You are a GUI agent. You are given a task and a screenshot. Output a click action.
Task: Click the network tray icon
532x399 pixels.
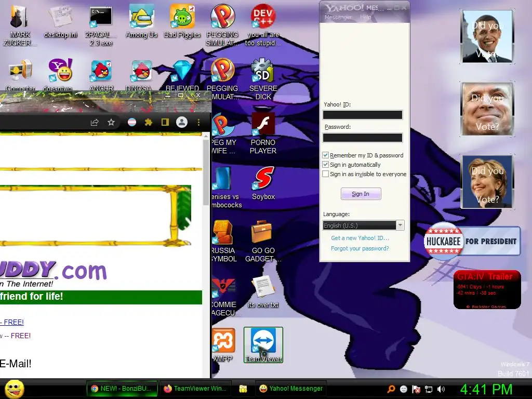click(429, 389)
